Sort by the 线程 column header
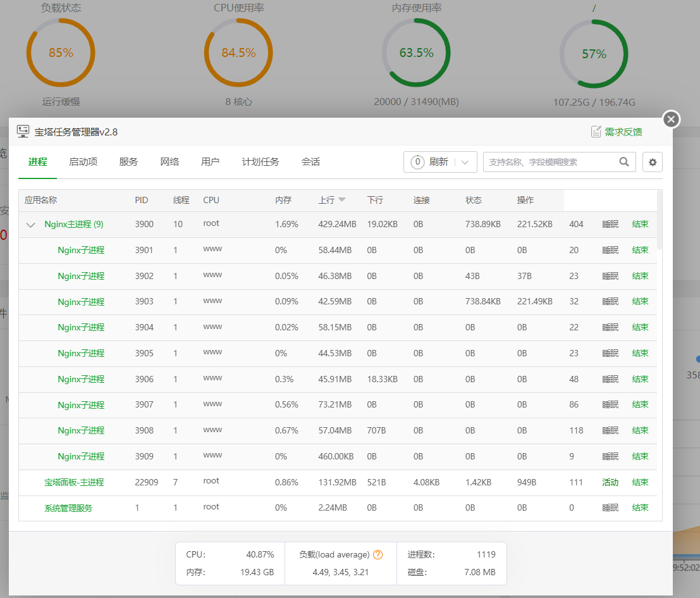 point(181,200)
